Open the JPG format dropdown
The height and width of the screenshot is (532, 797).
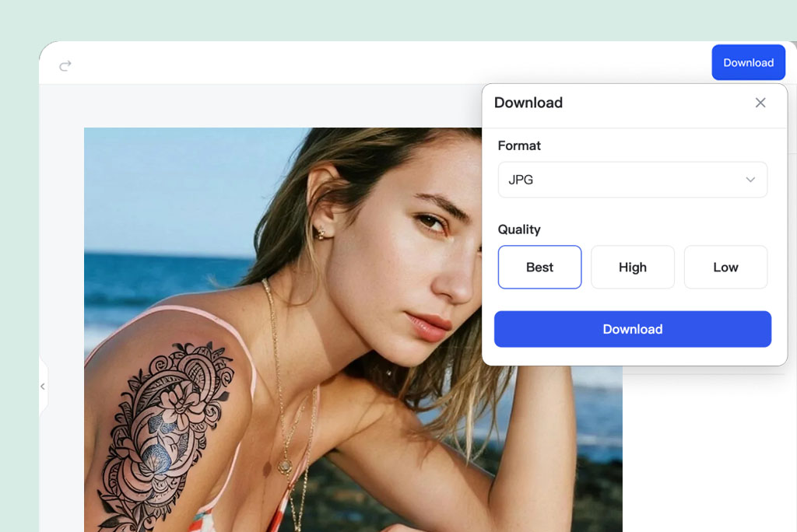pyautogui.click(x=632, y=180)
